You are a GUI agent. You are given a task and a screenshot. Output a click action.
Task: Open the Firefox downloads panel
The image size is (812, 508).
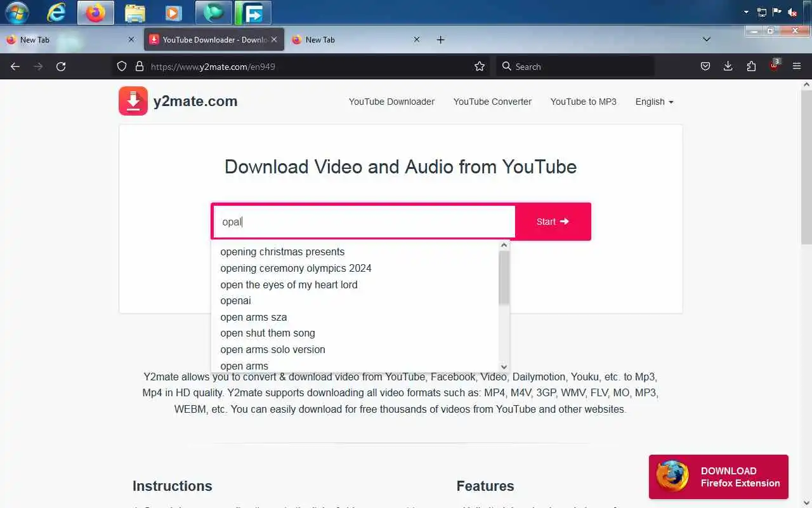[x=728, y=66]
